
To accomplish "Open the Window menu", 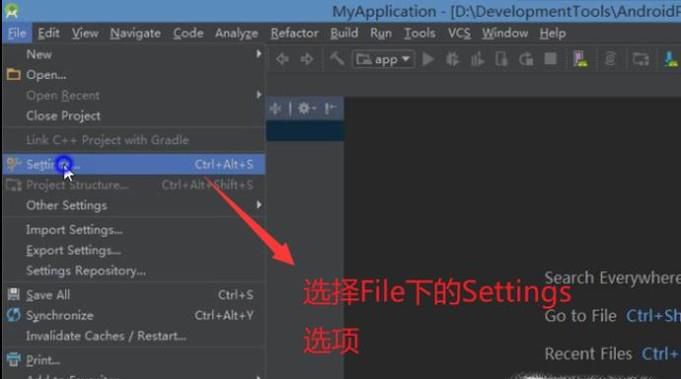I will 505,33.
